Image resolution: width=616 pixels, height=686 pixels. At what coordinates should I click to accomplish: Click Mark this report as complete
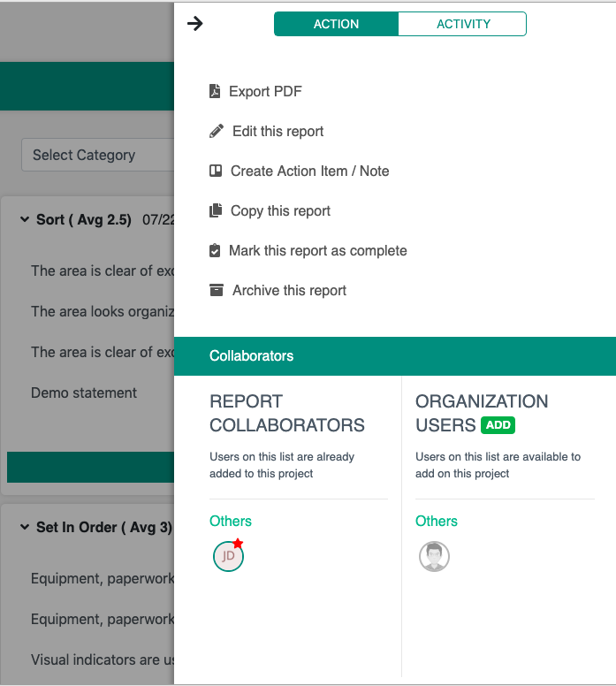click(317, 250)
